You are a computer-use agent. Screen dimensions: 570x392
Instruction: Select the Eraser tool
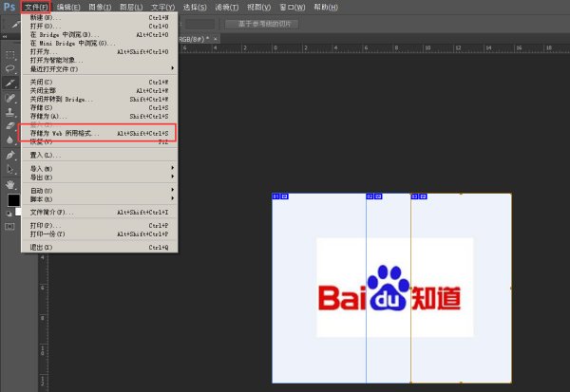pyautogui.click(x=10, y=126)
